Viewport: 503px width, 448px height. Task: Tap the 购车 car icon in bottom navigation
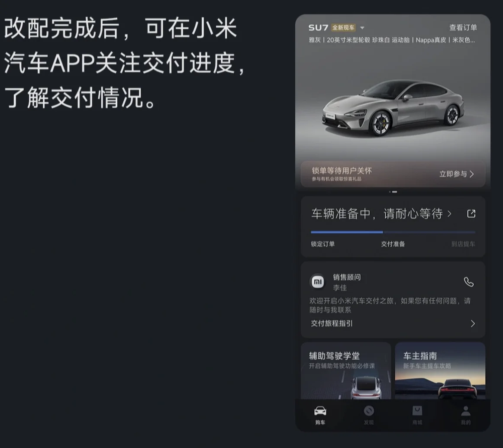coord(320,411)
